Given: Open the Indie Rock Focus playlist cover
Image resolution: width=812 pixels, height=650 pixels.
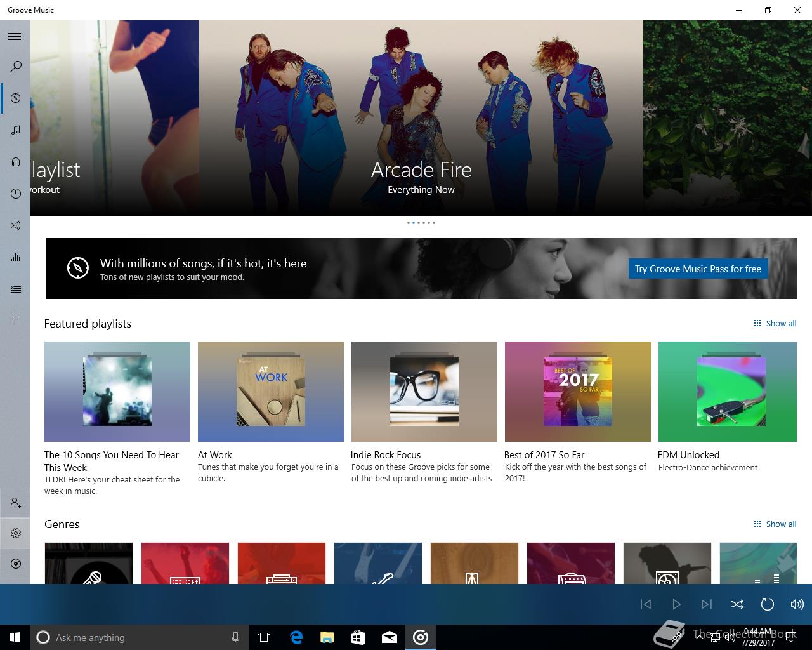Looking at the screenshot, I should 424,392.
